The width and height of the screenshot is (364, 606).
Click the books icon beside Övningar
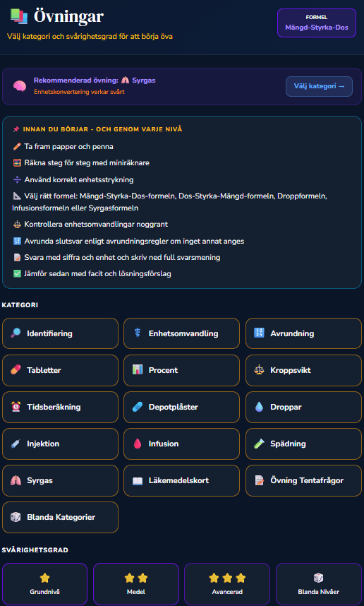[x=19, y=17]
